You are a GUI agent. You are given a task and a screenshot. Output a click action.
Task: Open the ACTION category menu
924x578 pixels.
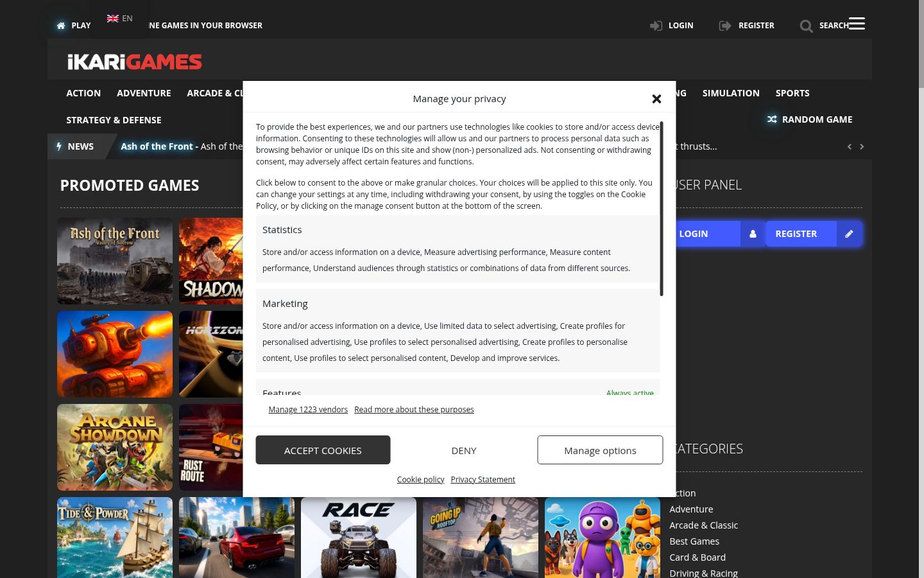(83, 93)
